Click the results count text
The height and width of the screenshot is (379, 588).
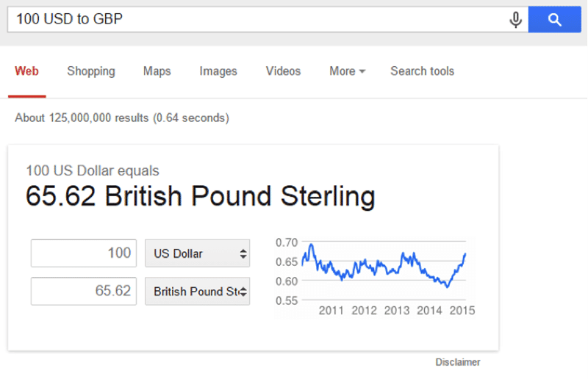(122, 118)
